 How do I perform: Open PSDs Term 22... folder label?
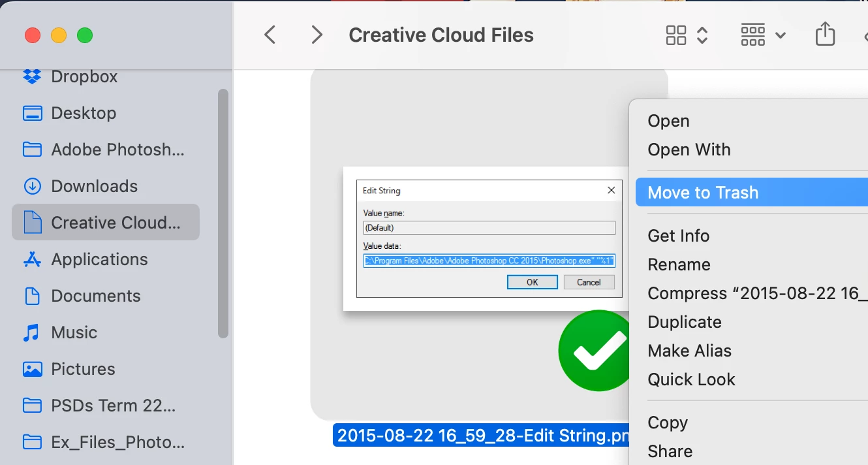point(114,406)
